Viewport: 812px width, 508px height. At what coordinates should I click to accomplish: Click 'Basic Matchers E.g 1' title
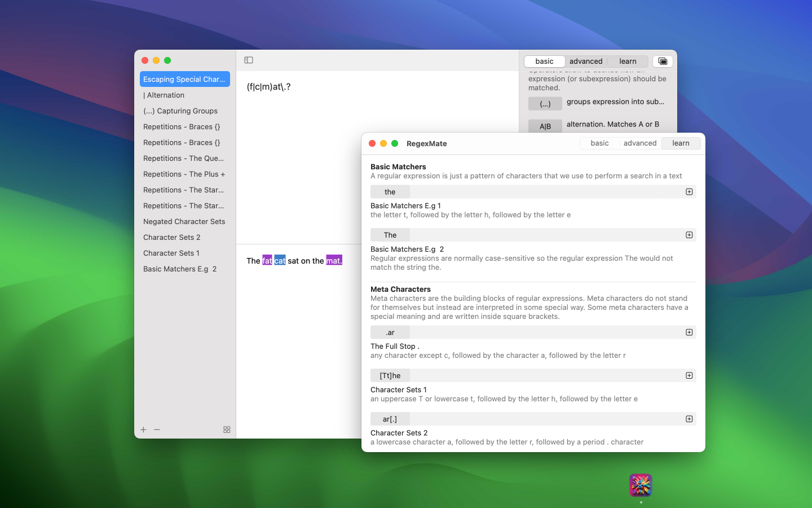click(405, 205)
